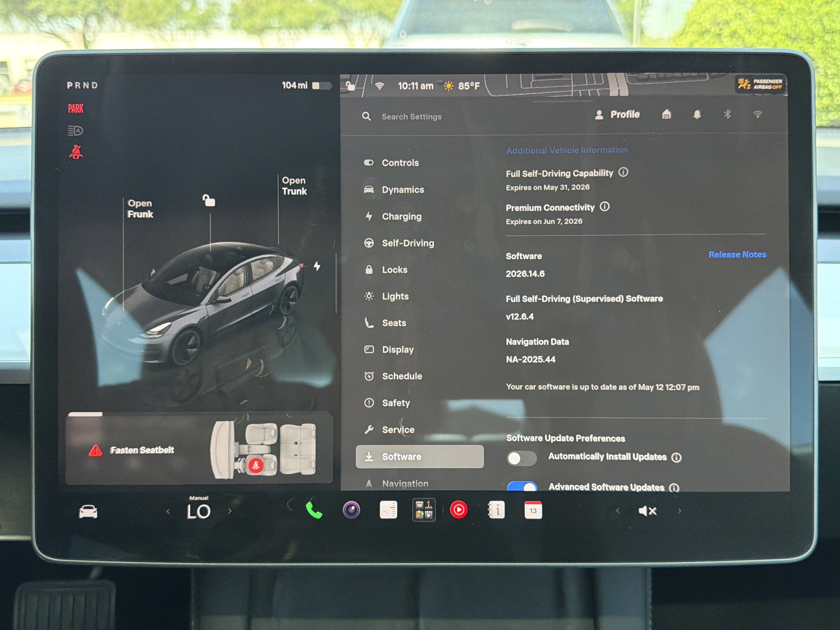Tap the sun weather icon

(449, 86)
